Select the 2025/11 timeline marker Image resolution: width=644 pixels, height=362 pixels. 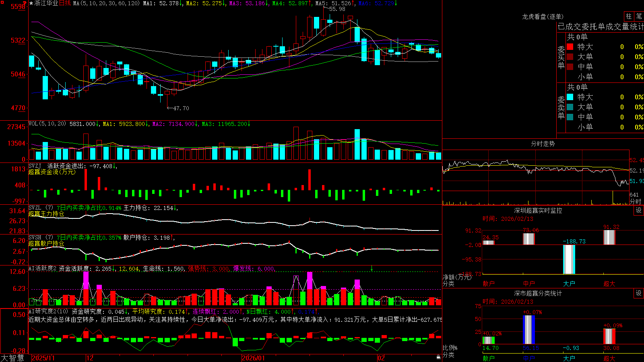(x=43, y=358)
